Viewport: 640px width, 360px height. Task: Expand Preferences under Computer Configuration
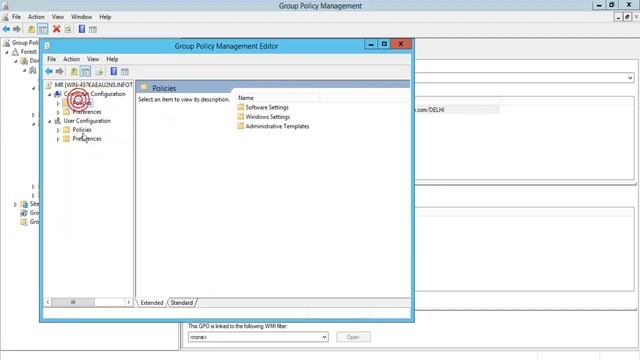point(58,112)
